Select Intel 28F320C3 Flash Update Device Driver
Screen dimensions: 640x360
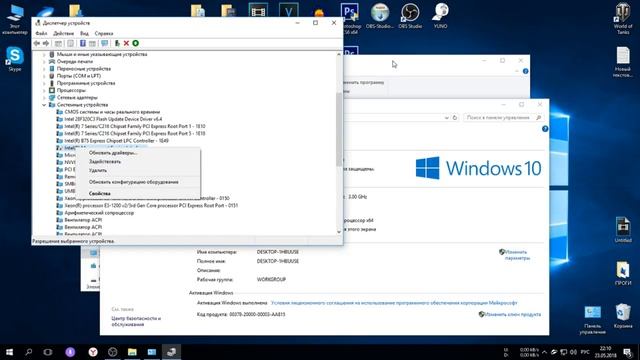point(113,119)
